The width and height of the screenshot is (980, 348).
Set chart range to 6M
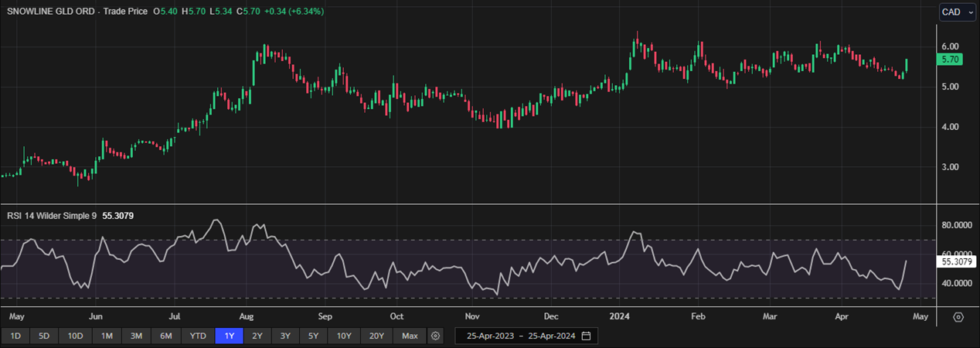165,336
